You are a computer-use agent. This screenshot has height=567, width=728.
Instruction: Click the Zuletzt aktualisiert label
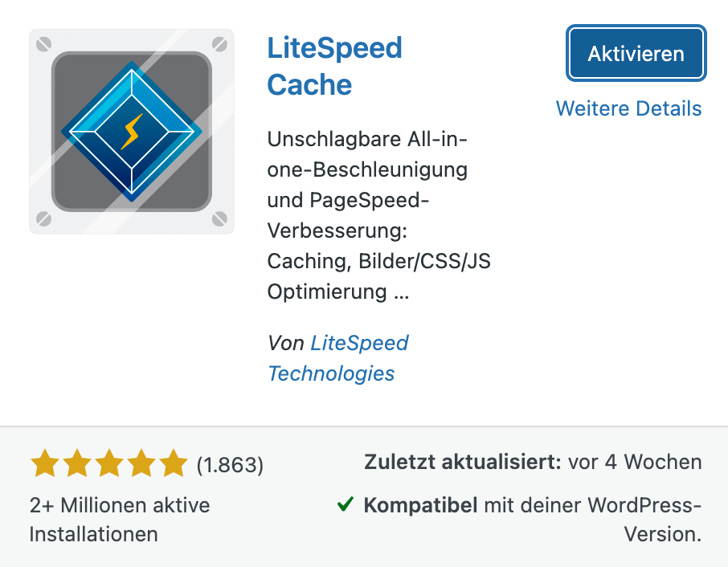point(463,462)
